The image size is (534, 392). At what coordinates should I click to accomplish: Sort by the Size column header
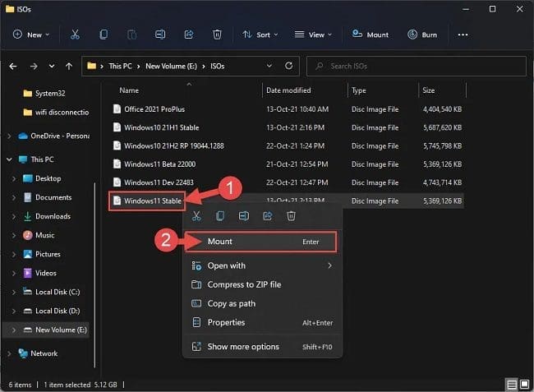428,90
